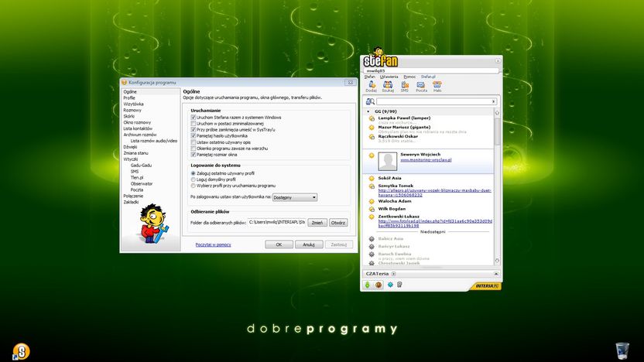This screenshot has width=644, height=362.
Task: Open the Stefan.pl menu item
Action: [428, 77]
